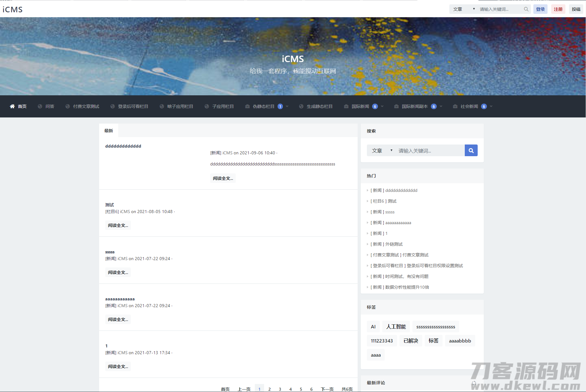Viewport: 586px width, 392px height.
Task: Click 阅读全文 under the 测试 article
Action: (118, 225)
